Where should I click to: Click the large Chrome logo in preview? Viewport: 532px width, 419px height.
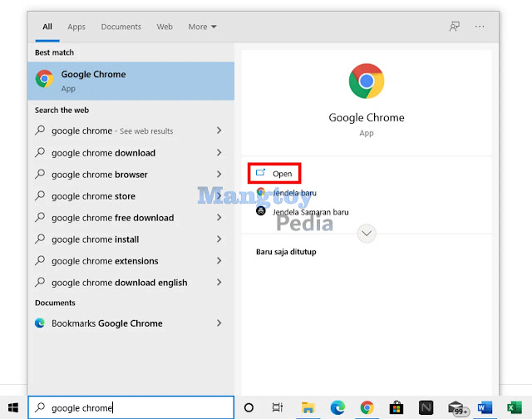tap(367, 81)
